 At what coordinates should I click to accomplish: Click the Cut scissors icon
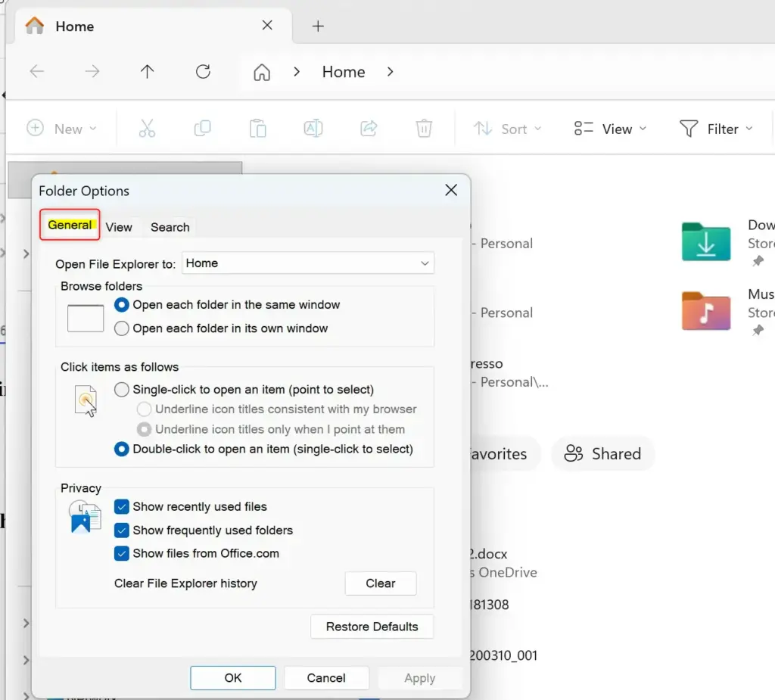147,129
